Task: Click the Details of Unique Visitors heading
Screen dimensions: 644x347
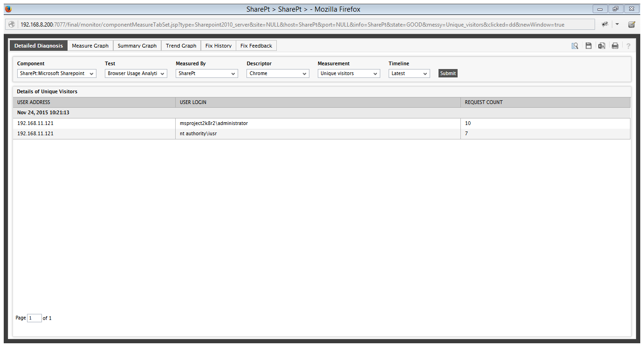Action: (x=47, y=92)
